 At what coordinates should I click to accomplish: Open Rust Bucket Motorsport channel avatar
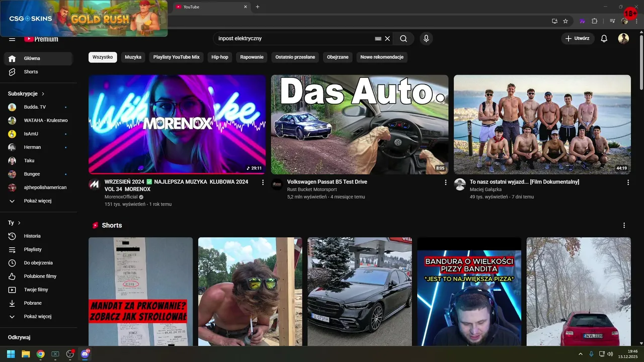point(277,184)
